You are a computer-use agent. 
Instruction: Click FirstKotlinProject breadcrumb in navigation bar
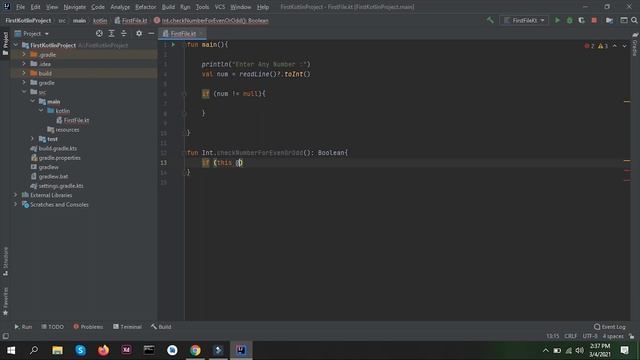28,20
